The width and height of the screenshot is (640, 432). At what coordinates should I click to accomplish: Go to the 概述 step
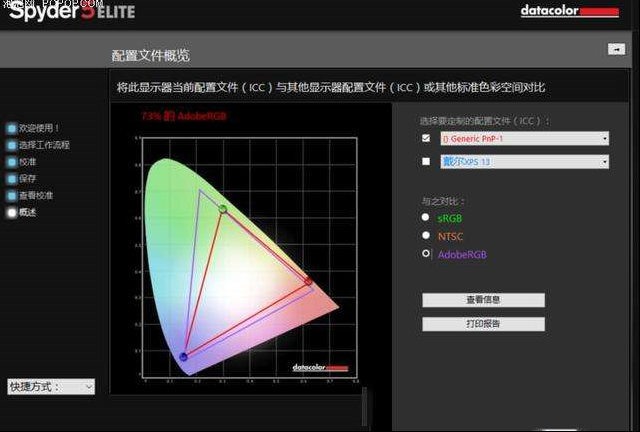pyautogui.click(x=27, y=212)
